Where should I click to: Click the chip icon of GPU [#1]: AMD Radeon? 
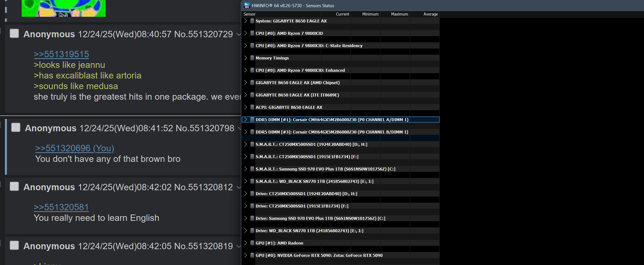coord(252,243)
